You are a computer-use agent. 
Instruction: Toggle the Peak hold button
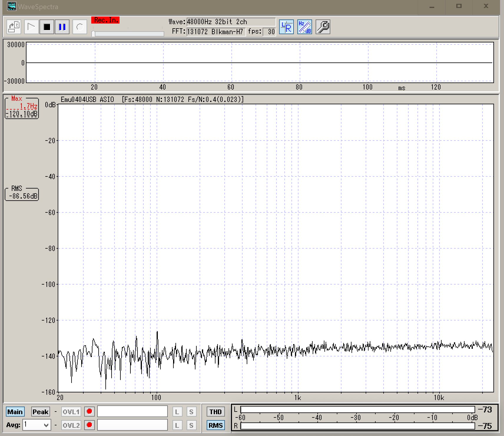point(40,412)
